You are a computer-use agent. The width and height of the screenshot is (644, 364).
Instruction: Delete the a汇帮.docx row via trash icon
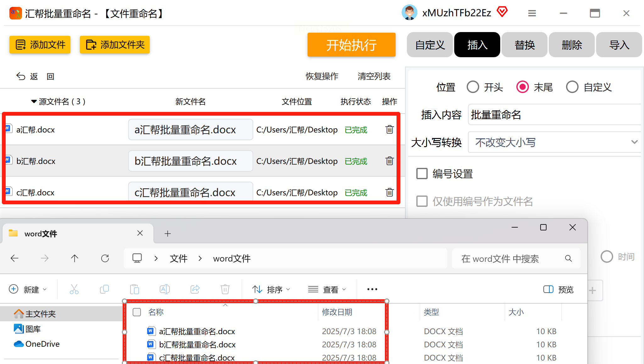389,130
